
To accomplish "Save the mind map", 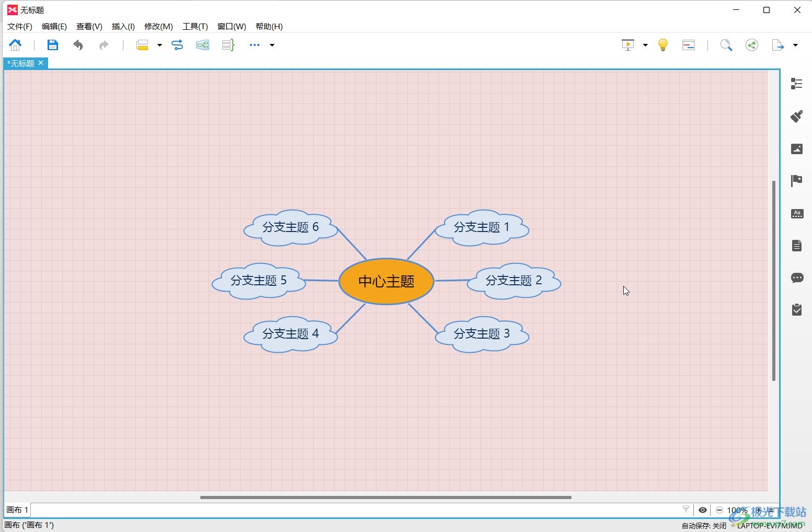I will point(53,45).
